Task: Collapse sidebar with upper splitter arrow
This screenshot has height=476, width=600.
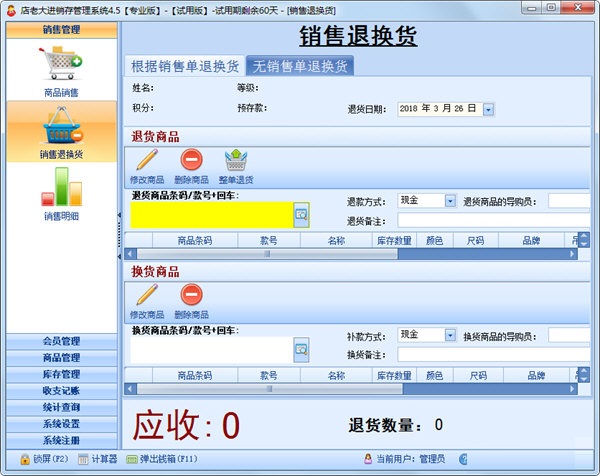Action: pos(119,215)
